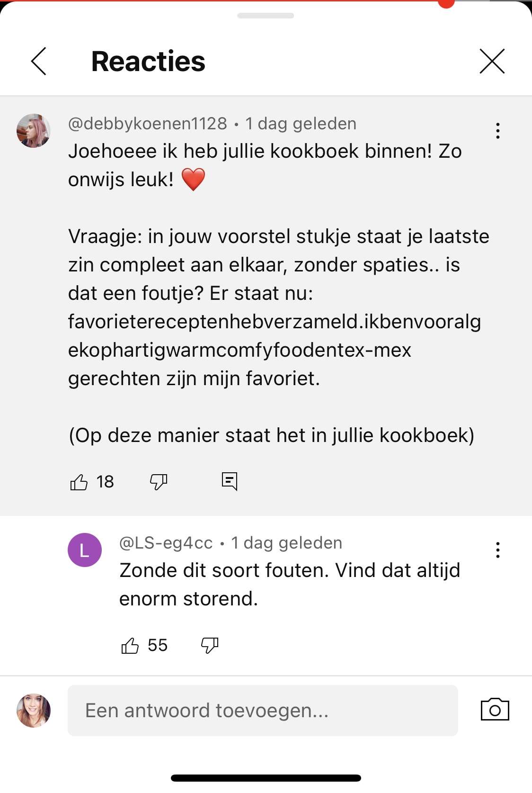
Task: Go back using the left arrow
Action: [x=39, y=61]
